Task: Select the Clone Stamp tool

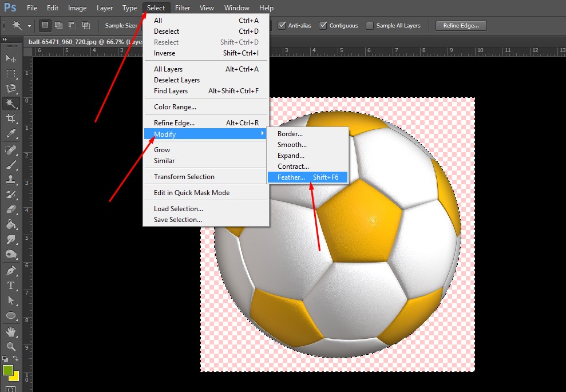Action: click(11, 180)
